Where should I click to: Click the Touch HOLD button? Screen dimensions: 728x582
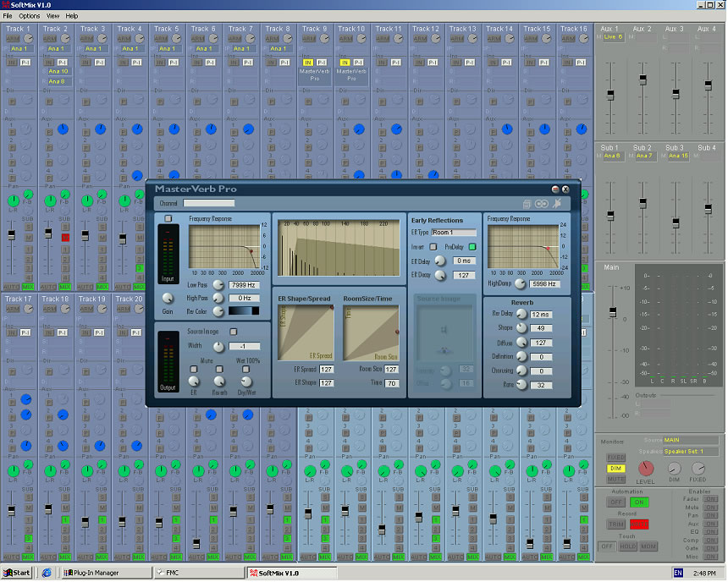(x=628, y=546)
